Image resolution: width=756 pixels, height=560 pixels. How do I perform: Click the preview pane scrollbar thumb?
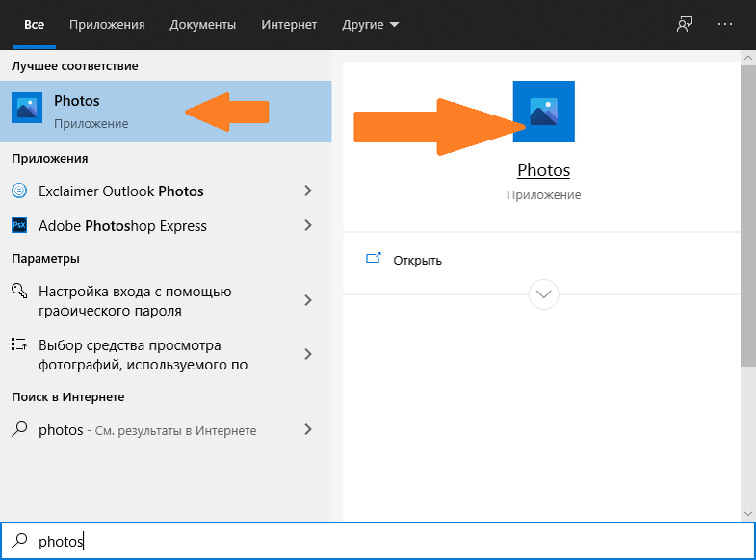[x=748, y=216]
